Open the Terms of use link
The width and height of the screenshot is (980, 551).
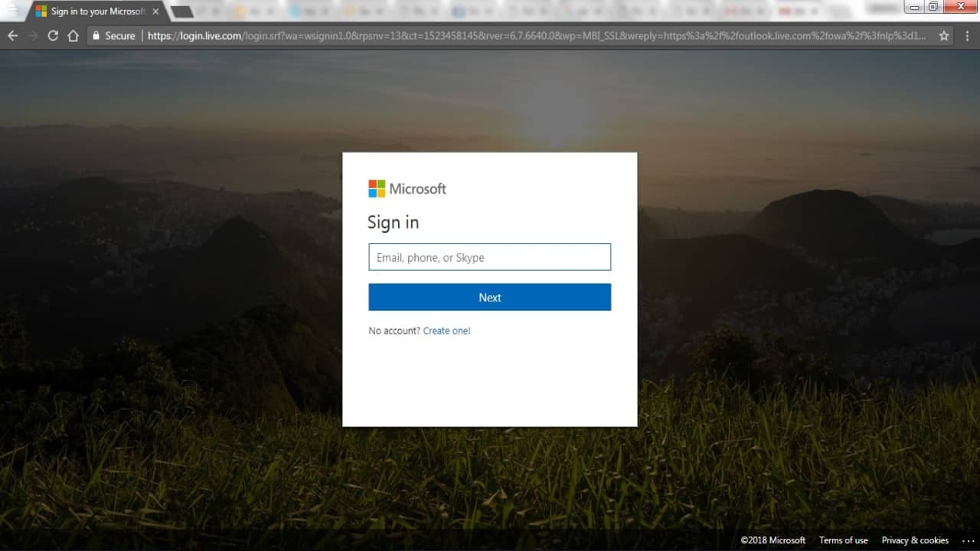click(843, 540)
